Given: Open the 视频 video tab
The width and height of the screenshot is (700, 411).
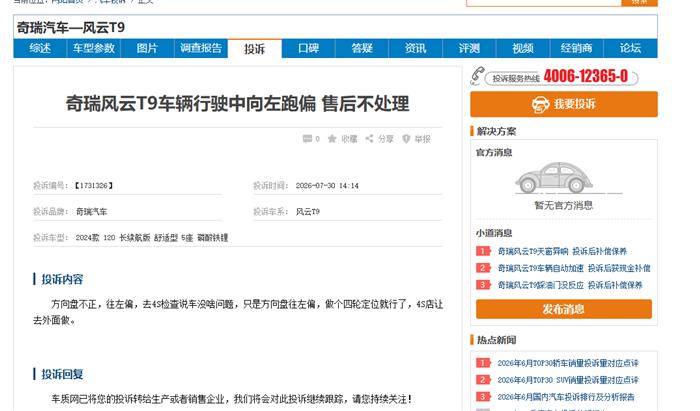Looking at the screenshot, I should coord(523,48).
